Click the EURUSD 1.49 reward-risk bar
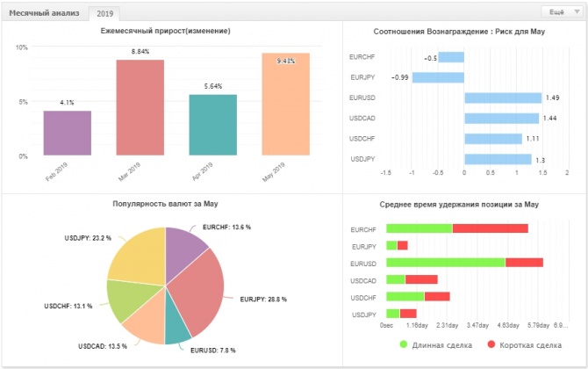 click(x=503, y=98)
